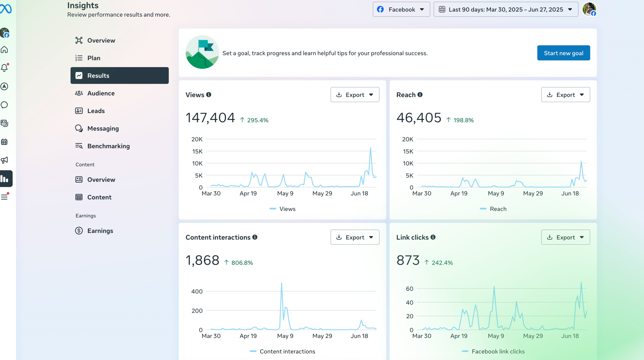Viewport: 644px width, 360px height.
Task: Go to the Audience section
Action: point(101,93)
